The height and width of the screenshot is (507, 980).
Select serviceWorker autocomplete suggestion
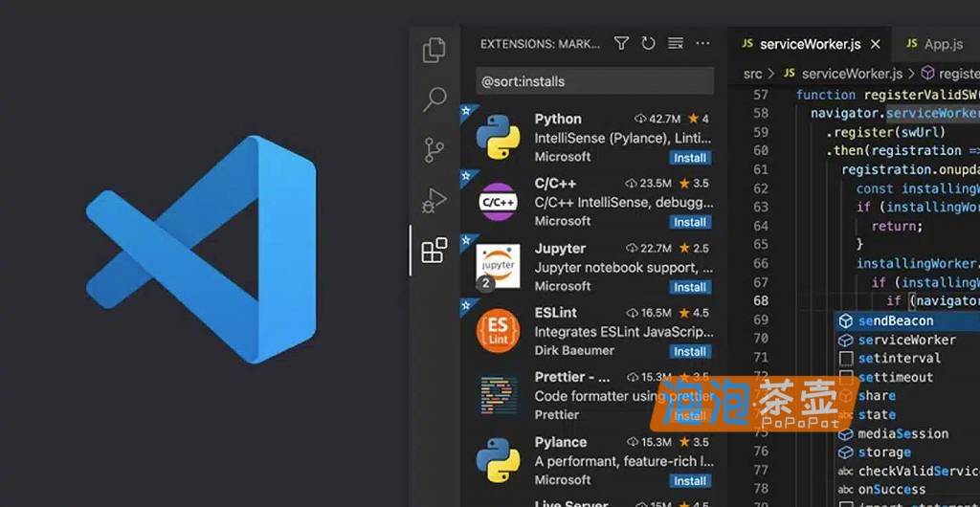907,340
